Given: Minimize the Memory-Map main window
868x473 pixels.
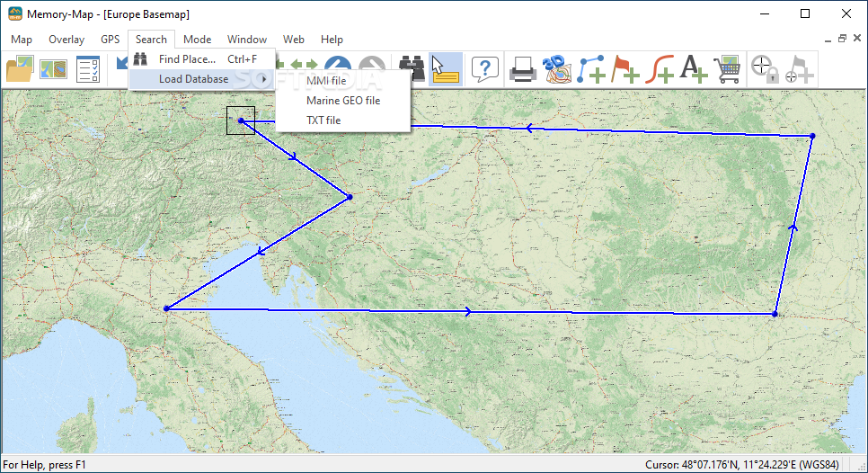Looking at the screenshot, I should coord(765,13).
